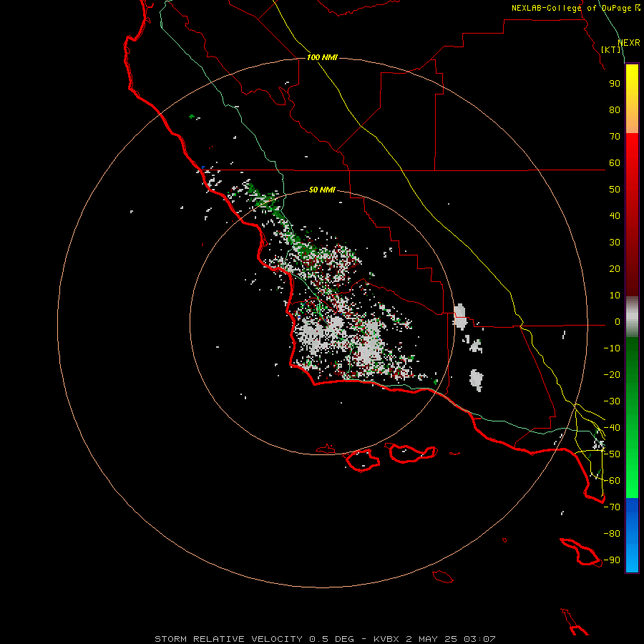Click the -80 scale value
This screenshot has width=644, height=644.
click(x=612, y=534)
